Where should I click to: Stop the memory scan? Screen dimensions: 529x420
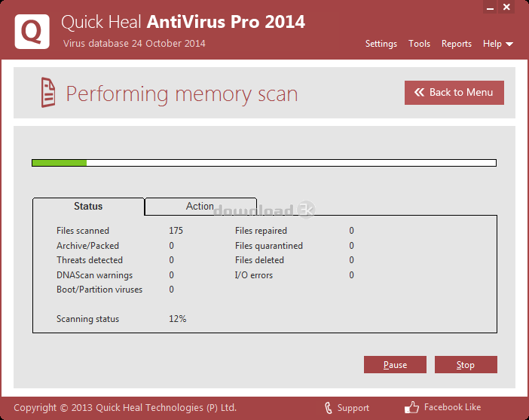point(466,365)
